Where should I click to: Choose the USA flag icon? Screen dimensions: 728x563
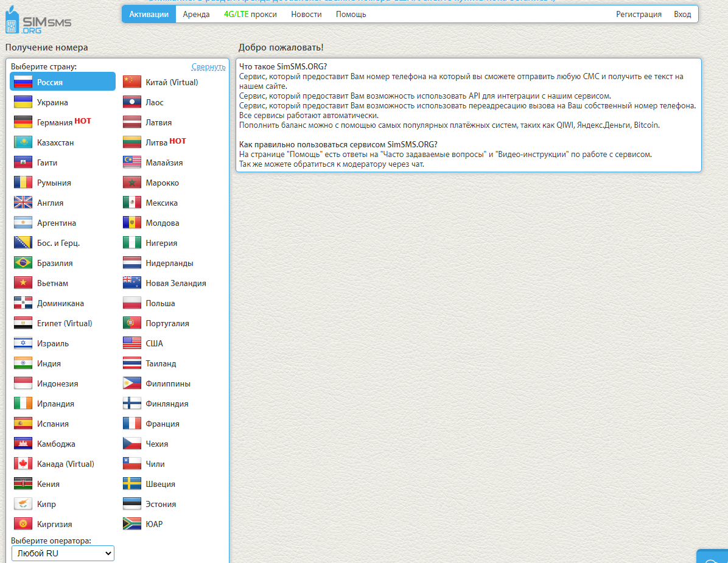tap(132, 343)
